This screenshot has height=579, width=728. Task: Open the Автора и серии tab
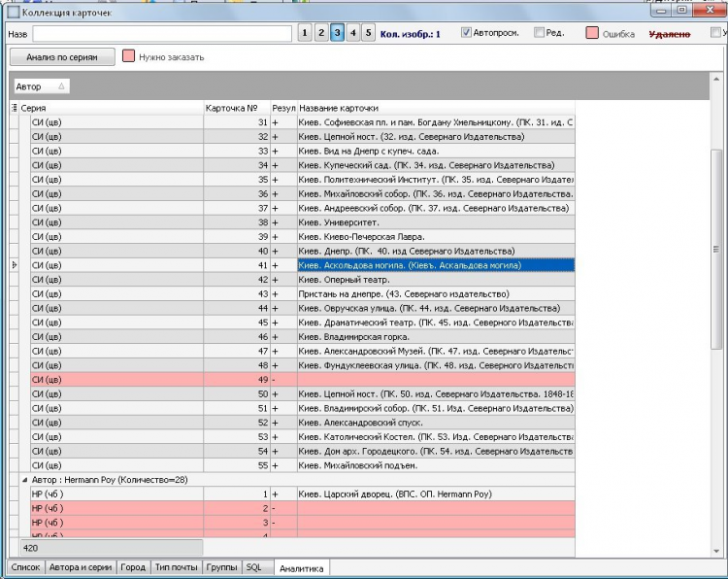(81, 567)
